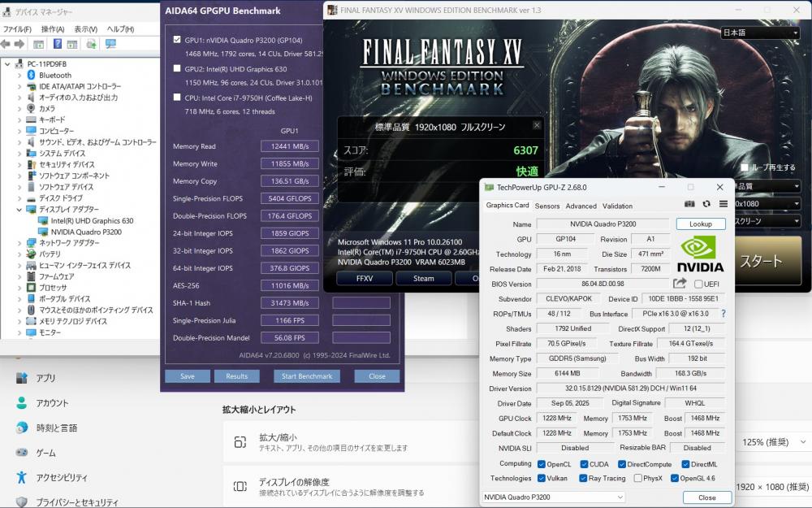Collapse the PC-11PD9FB root node
The image size is (812, 508).
click(7, 64)
